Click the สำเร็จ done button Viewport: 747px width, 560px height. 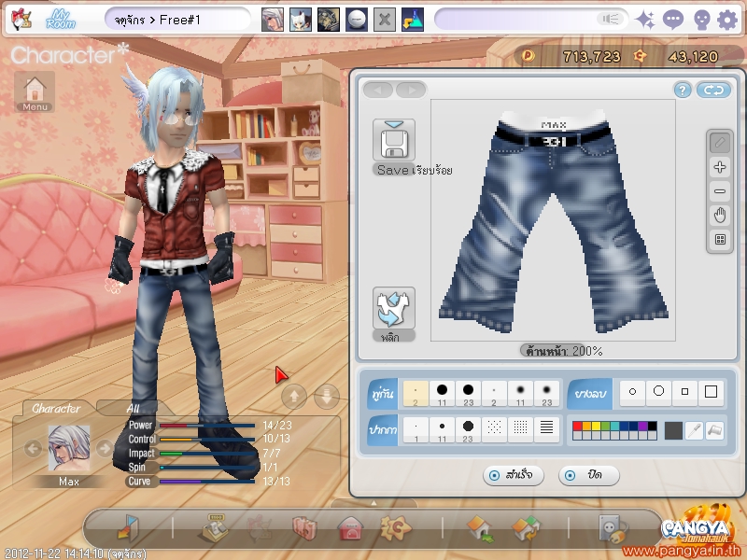[513, 475]
